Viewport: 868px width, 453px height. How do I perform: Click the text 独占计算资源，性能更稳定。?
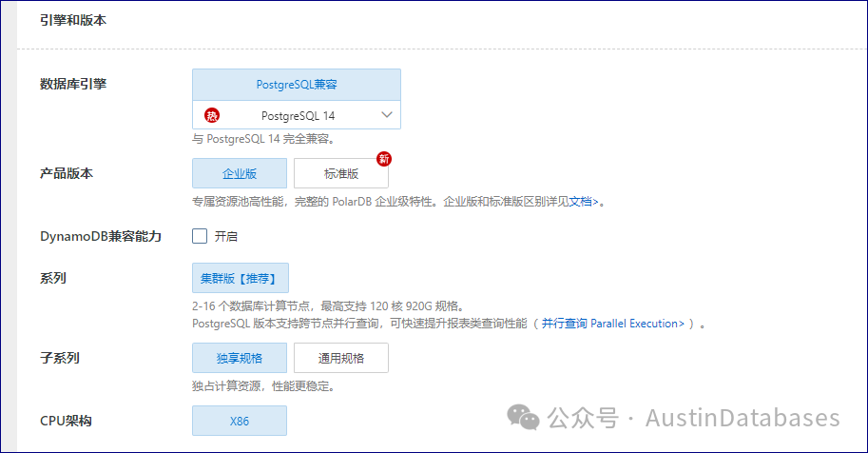(x=264, y=386)
